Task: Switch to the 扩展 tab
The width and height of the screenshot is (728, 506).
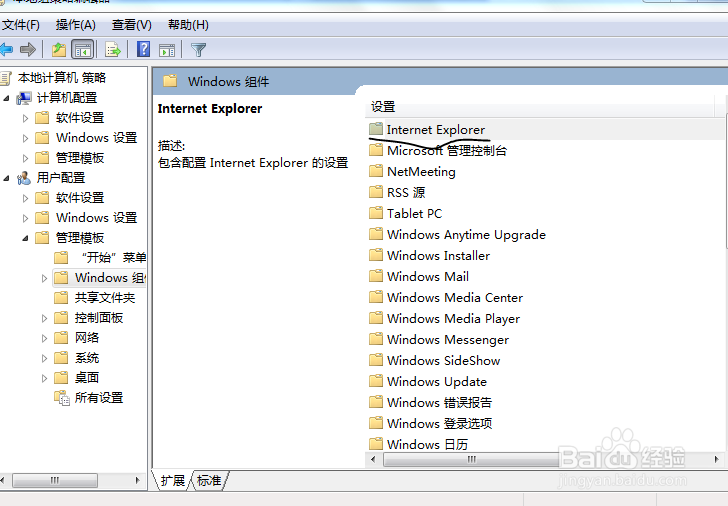Action: pyautogui.click(x=172, y=480)
